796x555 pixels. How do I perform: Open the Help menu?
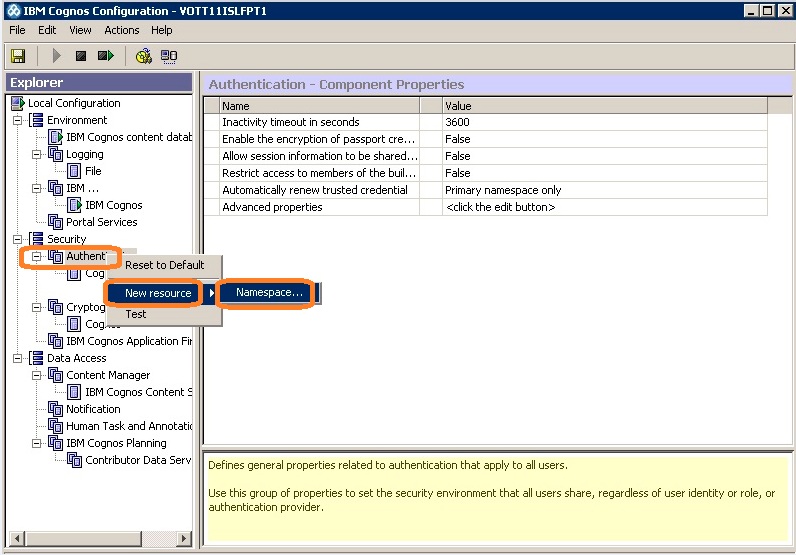tap(161, 30)
